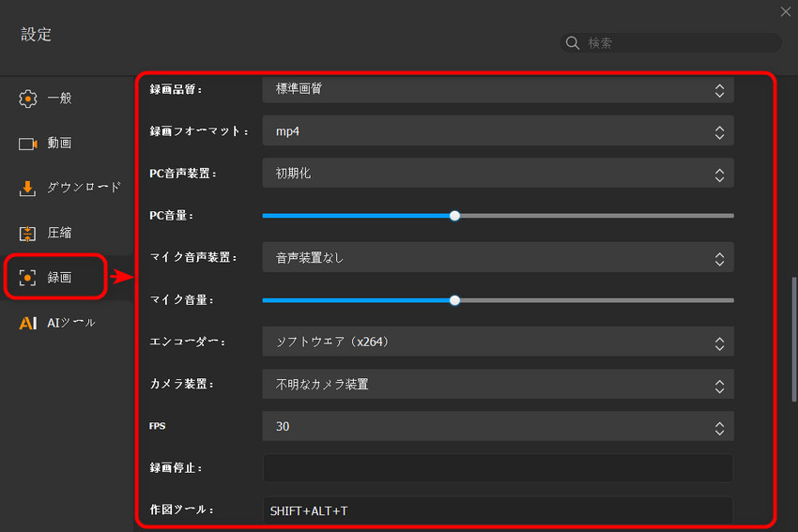Click the 録画品質 label

(x=176, y=89)
